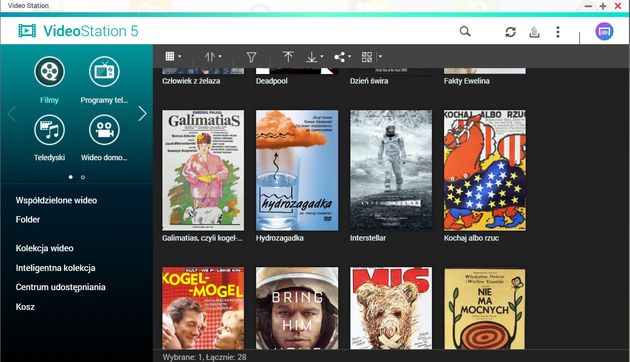Open Inteligentna kolekcja in sidebar
Viewport: 630px width, 362px height.
[x=55, y=268]
